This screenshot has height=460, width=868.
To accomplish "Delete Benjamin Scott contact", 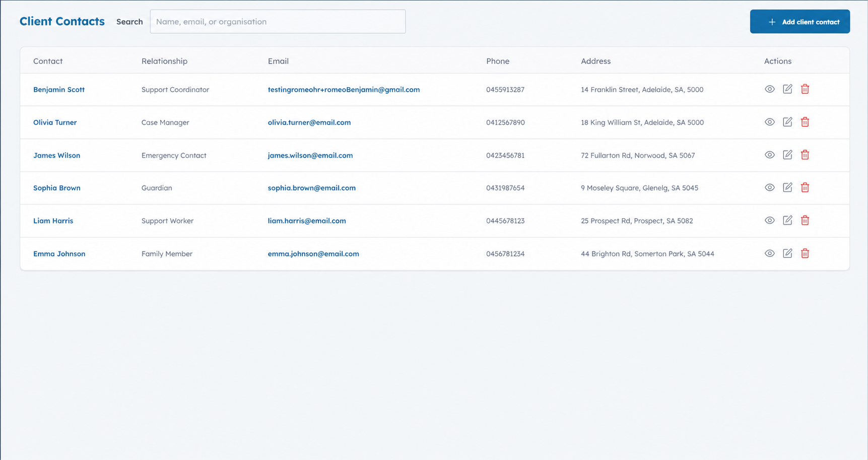I will click(x=805, y=89).
